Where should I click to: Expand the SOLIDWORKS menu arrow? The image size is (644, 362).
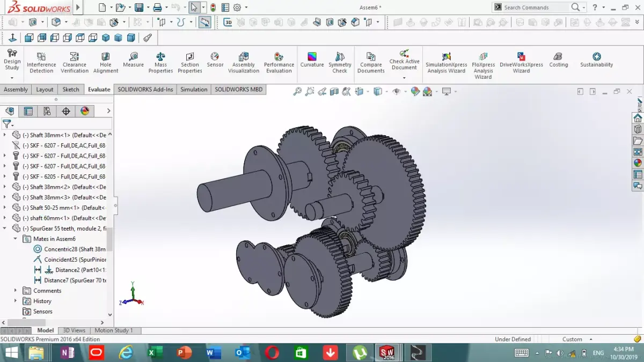[x=78, y=8]
